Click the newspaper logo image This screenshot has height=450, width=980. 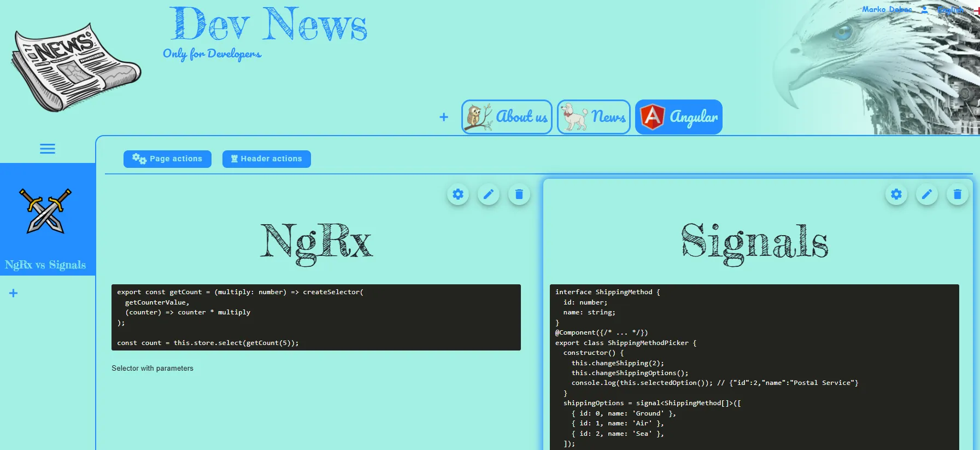[x=75, y=67]
